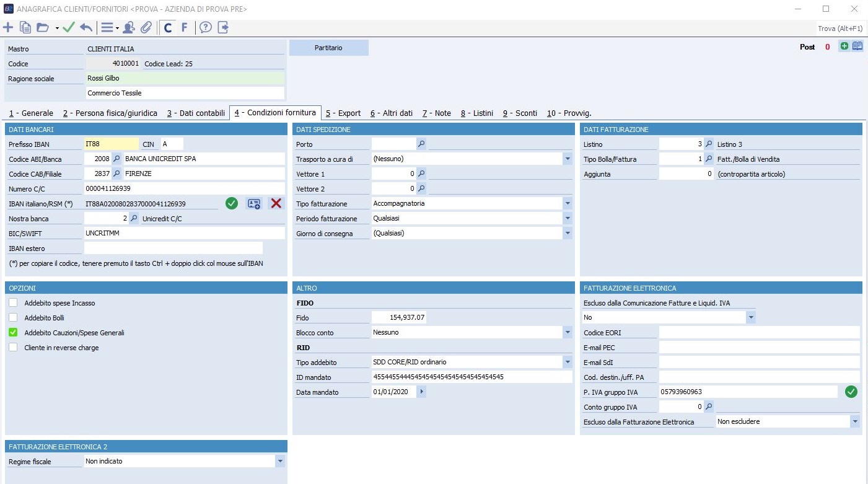Click the green check beside P. IVA gruppo IVA
Image resolution: width=868 pixels, height=484 pixels.
(851, 392)
